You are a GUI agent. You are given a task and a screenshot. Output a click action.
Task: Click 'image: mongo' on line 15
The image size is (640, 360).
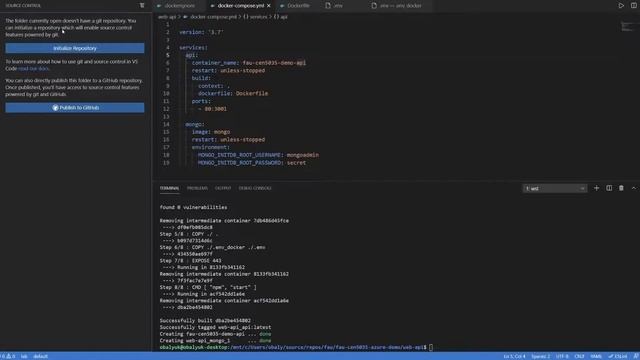pos(211,132)
